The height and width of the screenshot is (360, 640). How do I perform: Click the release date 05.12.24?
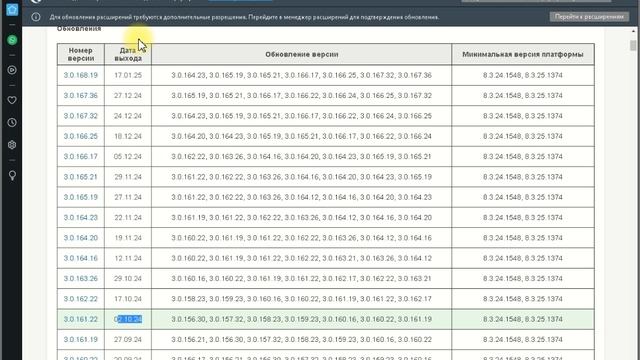coord(128,156)
